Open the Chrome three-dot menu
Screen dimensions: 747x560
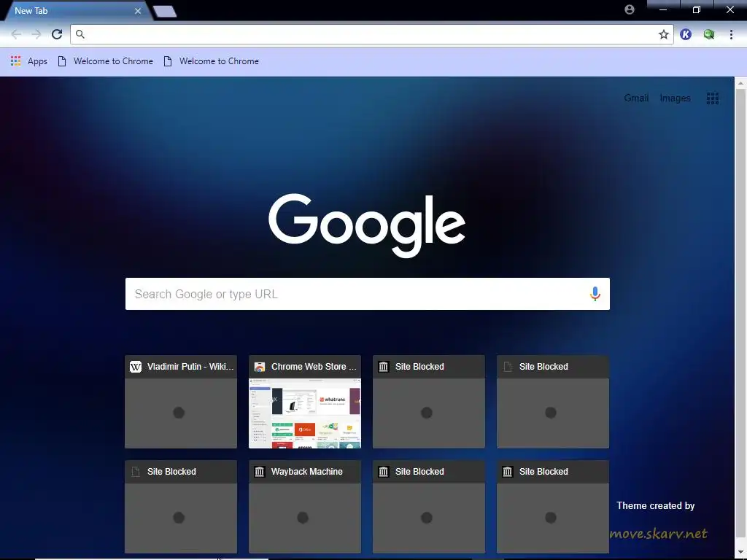[731, 34]
